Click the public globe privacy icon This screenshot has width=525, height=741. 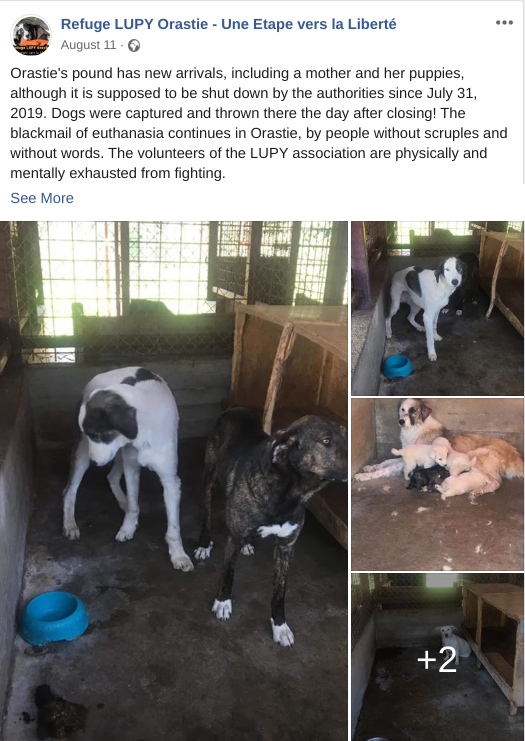(x=134, y=45)
